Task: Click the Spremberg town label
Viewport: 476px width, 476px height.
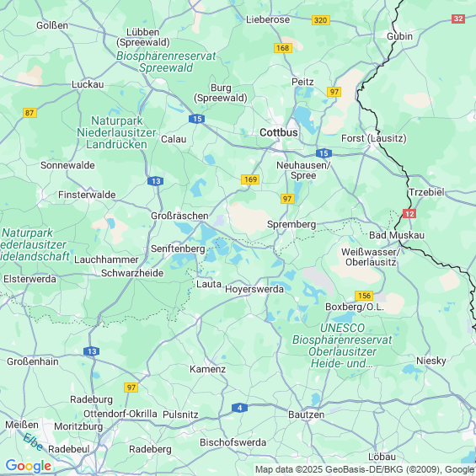Action: 291,224
